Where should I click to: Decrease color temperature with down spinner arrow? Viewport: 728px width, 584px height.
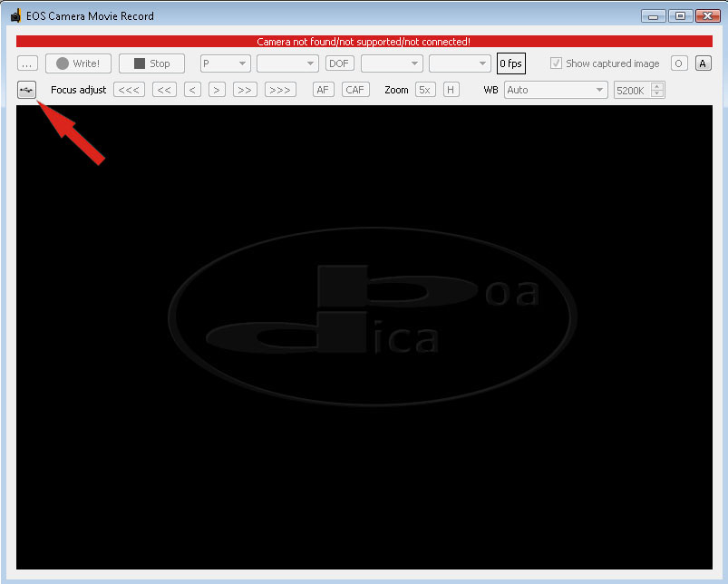coord(657,93)
